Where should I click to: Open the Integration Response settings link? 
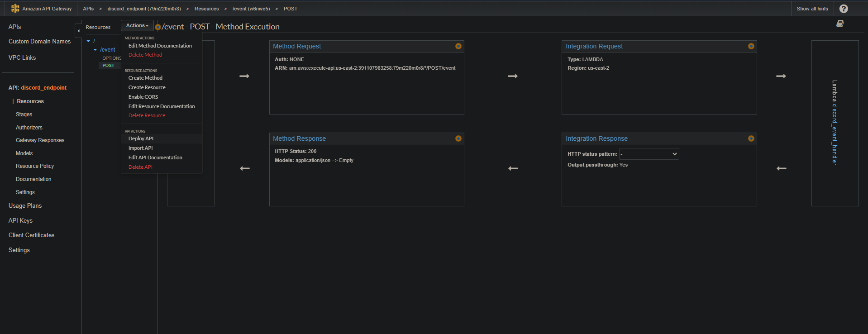(x=596, y=138)
